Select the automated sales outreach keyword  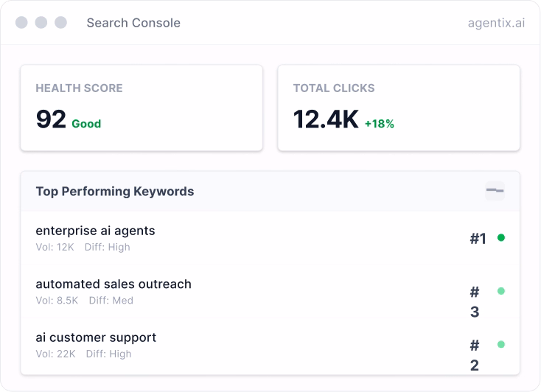[x=114, y=284]
